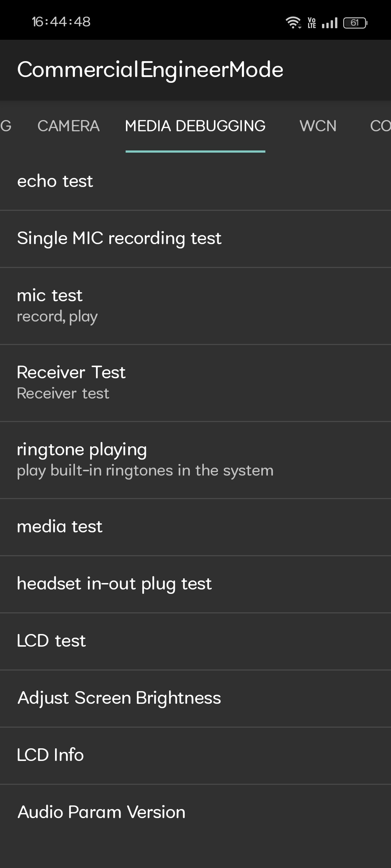
Task: Open the partially visible CO tab
Action: coord(380,126)
